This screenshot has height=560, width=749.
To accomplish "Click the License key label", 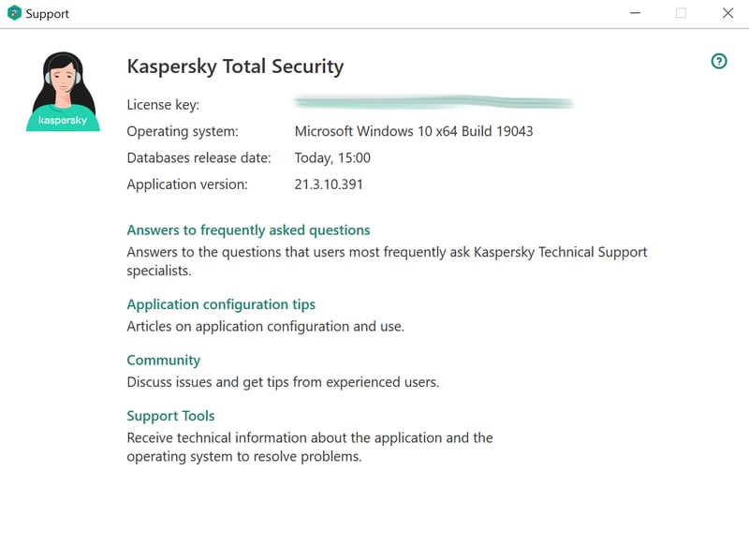I will coord(163,105).
